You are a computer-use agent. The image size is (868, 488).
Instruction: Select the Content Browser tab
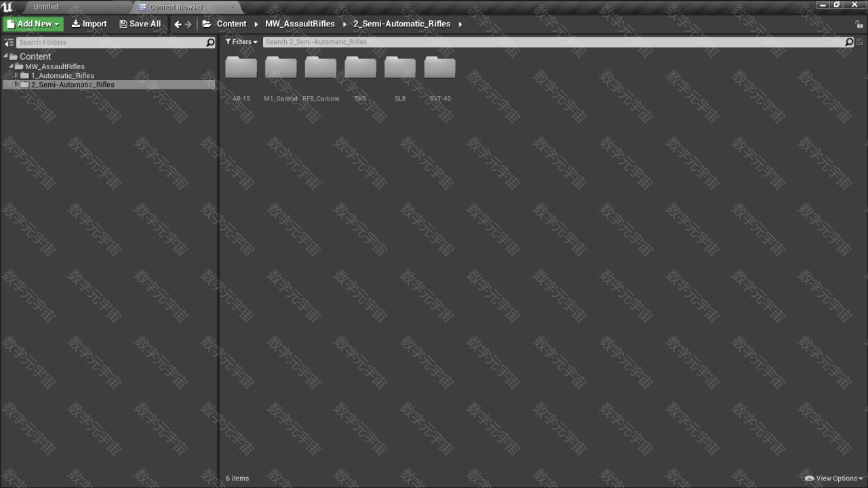[x=175, y=7]
